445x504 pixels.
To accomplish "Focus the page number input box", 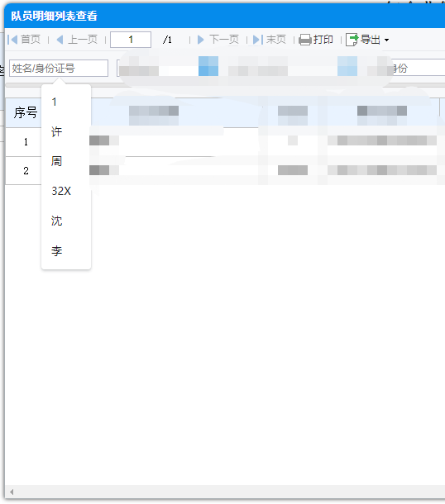I will pos(131,40).
